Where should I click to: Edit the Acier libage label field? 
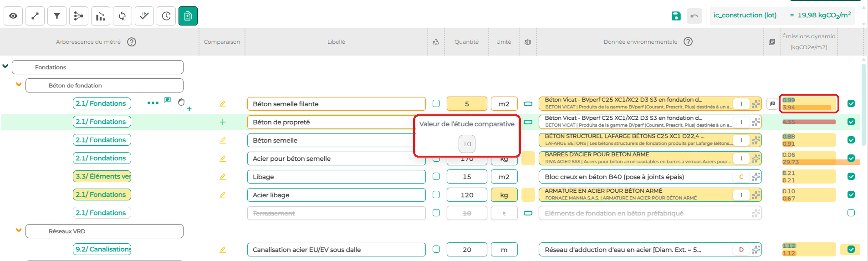(x=337, y=195)
